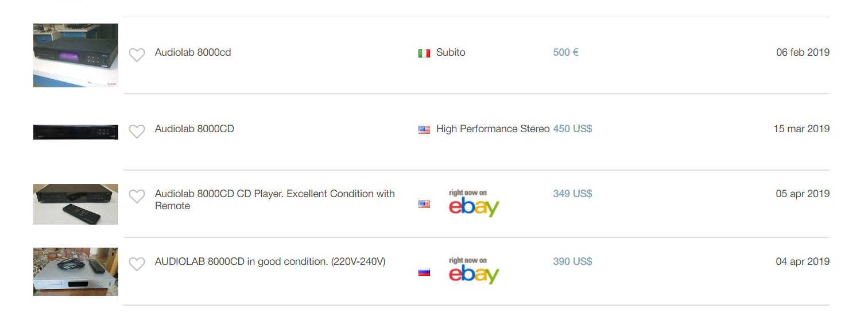Click High Performance Stereo seller name

(x=493, y=129)
